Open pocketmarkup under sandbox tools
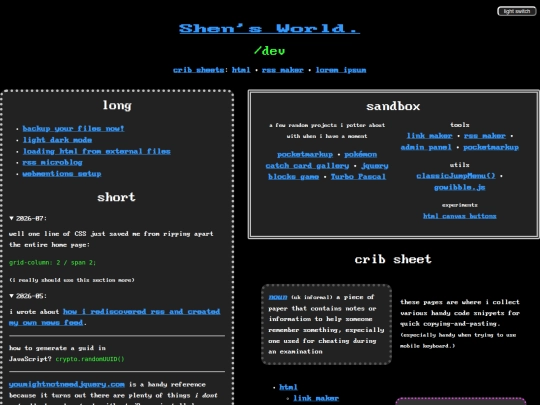This screenshot has height=405, width=540. (491, 147)
